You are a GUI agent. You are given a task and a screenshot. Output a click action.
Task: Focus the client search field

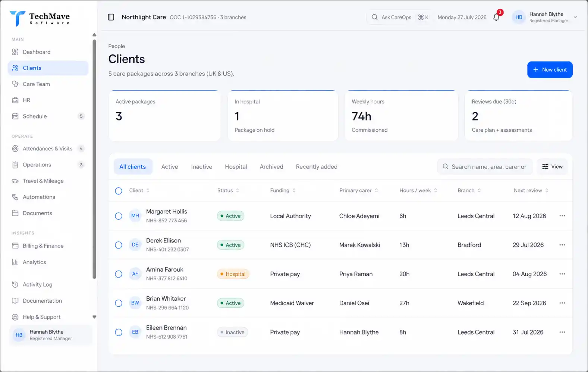pos(485,167)
